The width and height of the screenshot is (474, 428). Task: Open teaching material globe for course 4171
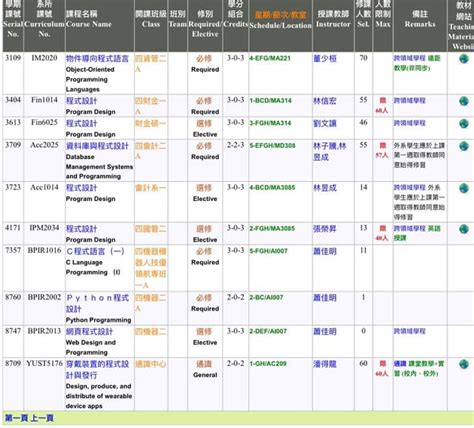click(x=464, y=229)
